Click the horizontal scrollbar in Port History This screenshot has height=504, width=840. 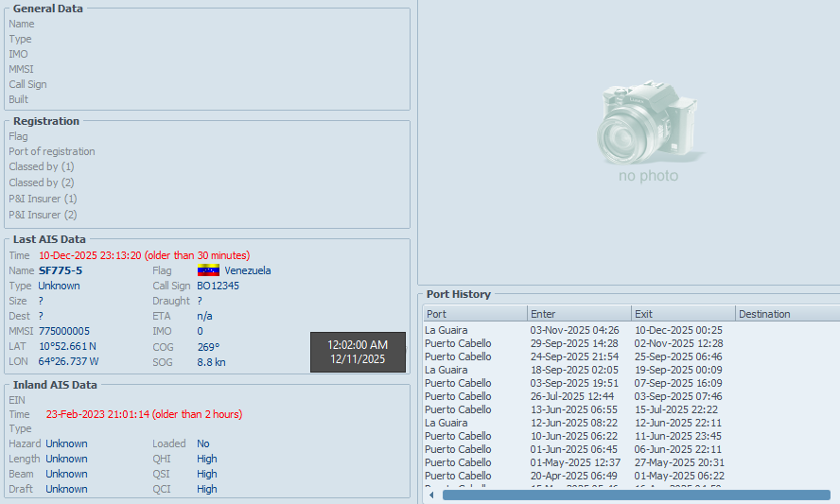[636, 495]
